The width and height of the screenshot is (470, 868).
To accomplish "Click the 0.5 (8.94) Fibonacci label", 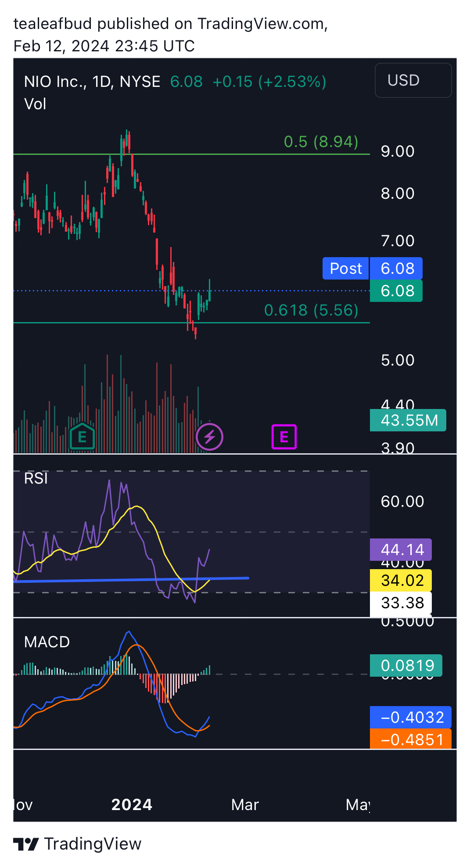I will [x=321, y=141].
